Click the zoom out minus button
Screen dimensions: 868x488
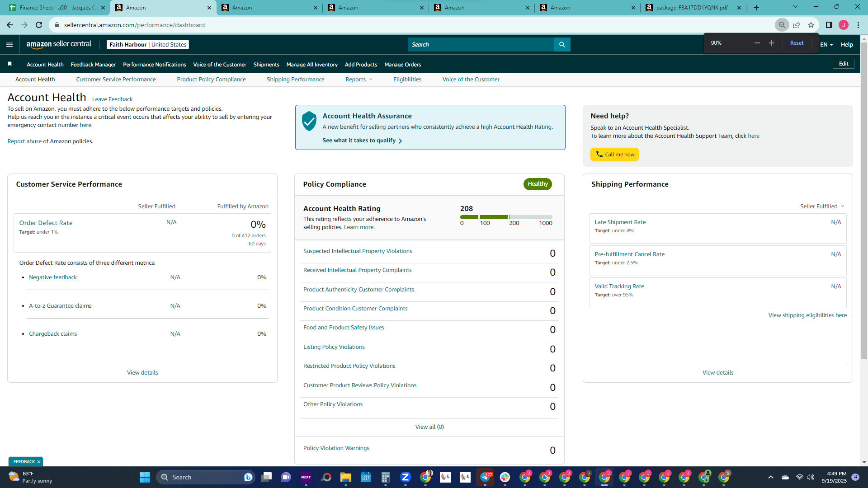point(757,43)
